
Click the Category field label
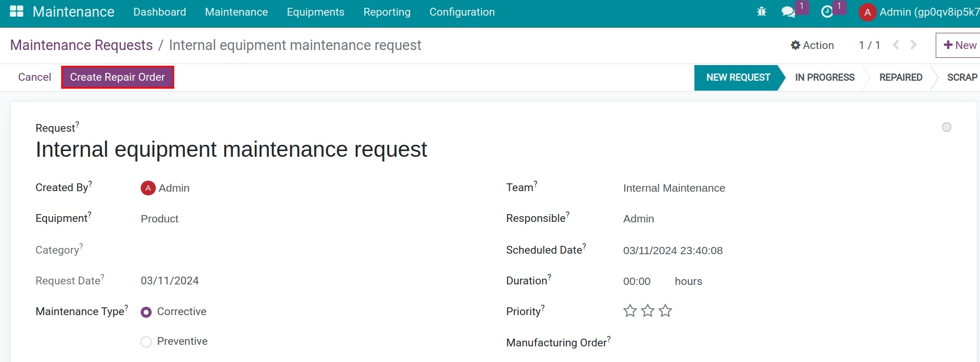point(59,249)
